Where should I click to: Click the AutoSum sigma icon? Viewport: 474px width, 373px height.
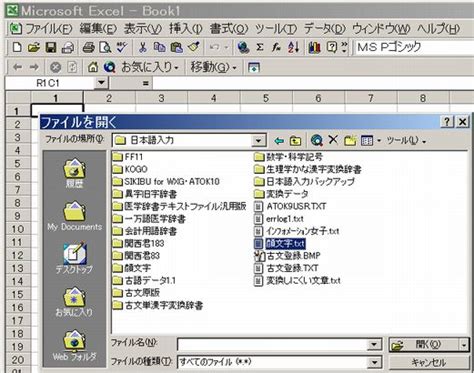pos(260,48)
